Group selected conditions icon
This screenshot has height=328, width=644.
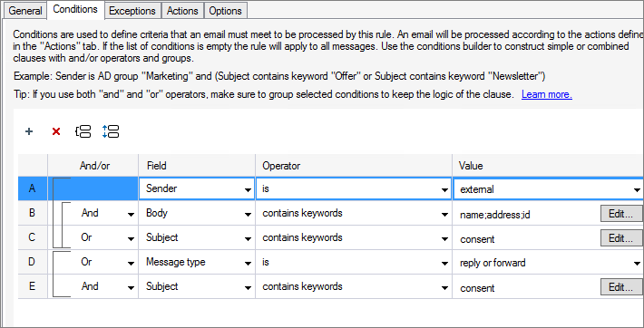[x=83, y=131]
